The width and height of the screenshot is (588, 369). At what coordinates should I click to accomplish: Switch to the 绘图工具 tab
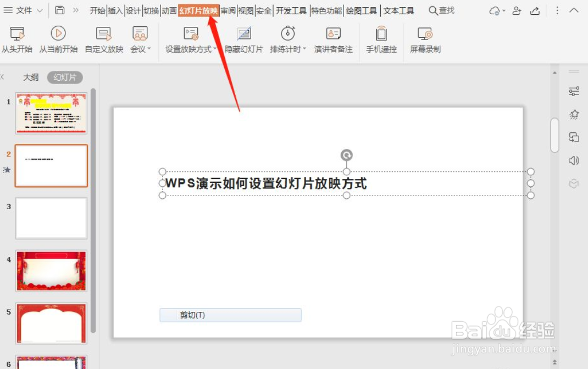coord(362,11)
